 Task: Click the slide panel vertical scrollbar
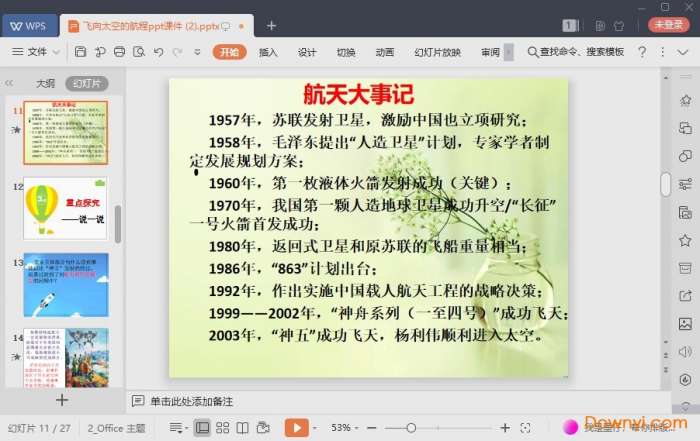tap(118, 224)
